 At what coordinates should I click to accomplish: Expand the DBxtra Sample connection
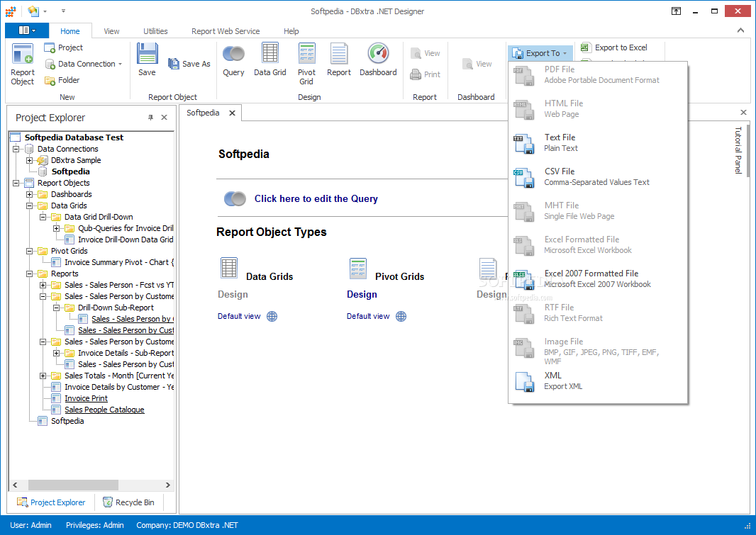click(29, 160)
